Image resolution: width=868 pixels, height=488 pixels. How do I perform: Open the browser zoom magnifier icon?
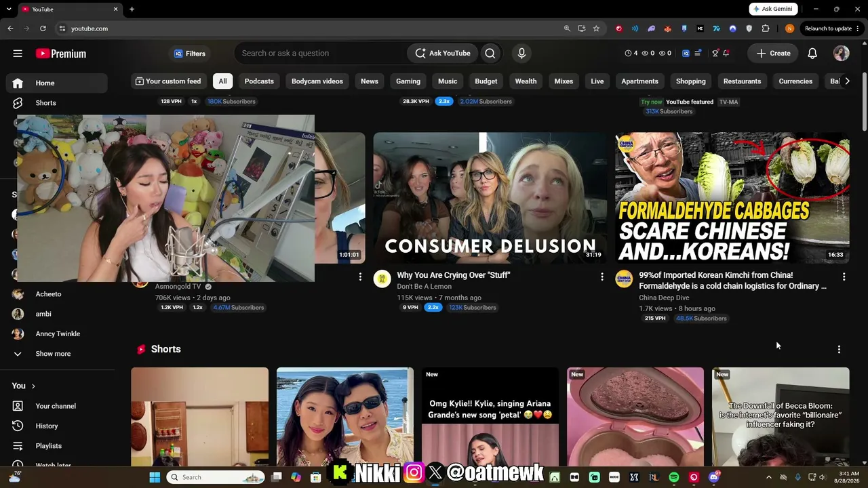pos(567,28)
